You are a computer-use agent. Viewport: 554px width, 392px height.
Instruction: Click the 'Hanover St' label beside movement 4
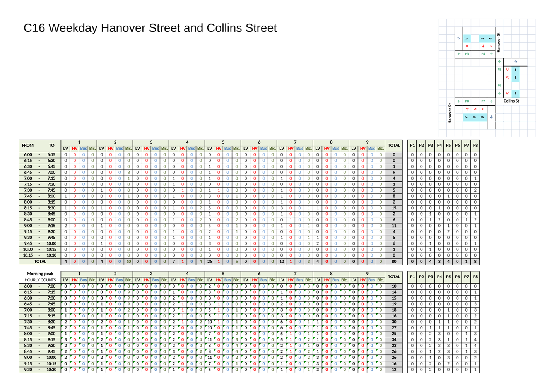pyautogui.click(x=498, y=43)
